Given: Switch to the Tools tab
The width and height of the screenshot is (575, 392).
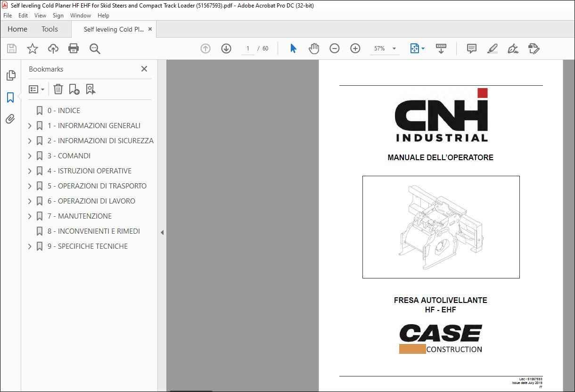Looking at the screenshot, I should [49, 29].
